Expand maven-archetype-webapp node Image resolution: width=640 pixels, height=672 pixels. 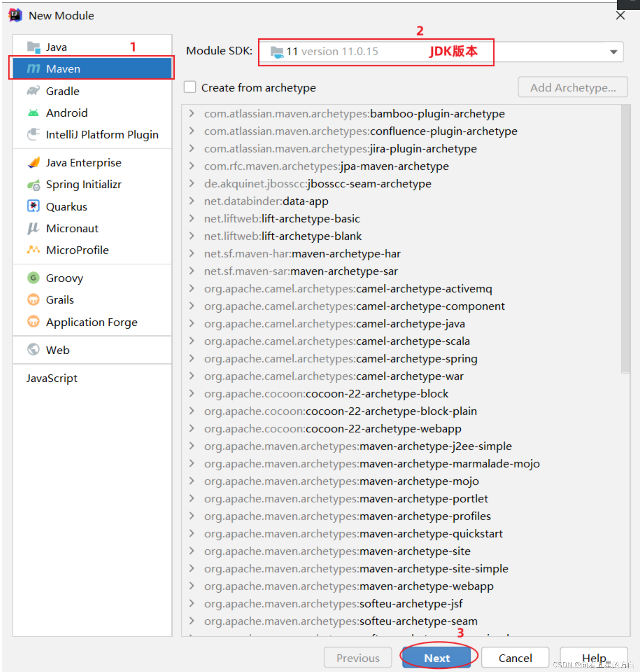pyautogui.click(x=192, y=586)
